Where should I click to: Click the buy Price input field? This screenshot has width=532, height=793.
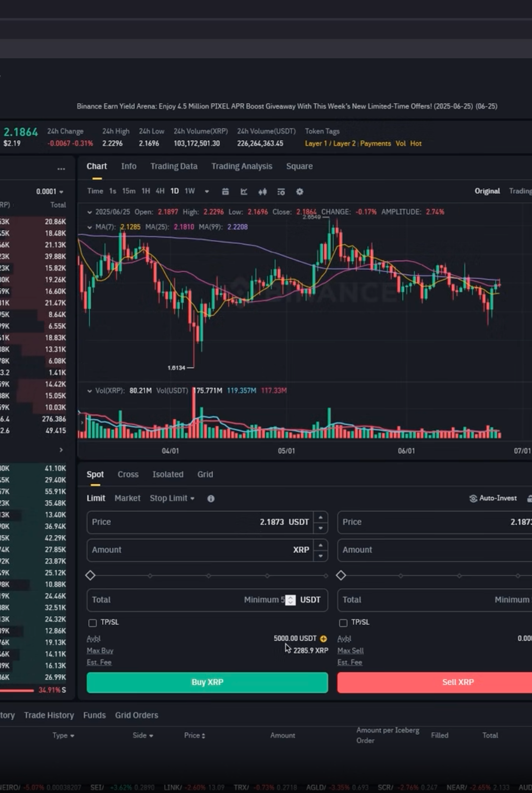pyautogui.click(x=207, y=522)
